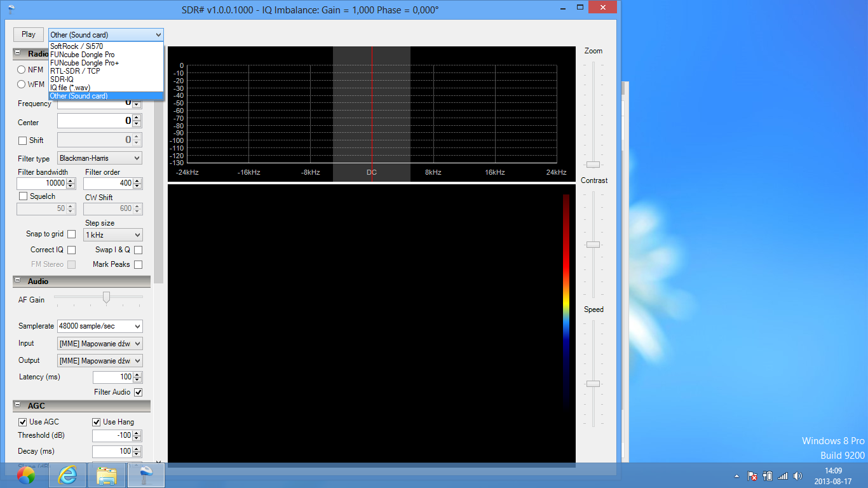
Task: Click the colorful start orb on taskbar
Action: (x=26, y=475)
